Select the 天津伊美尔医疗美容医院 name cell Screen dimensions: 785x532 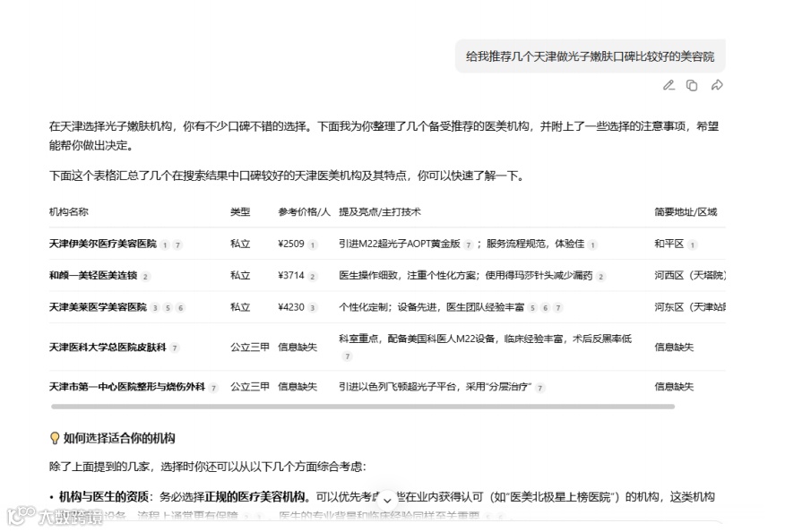click(x=103, y=244)
